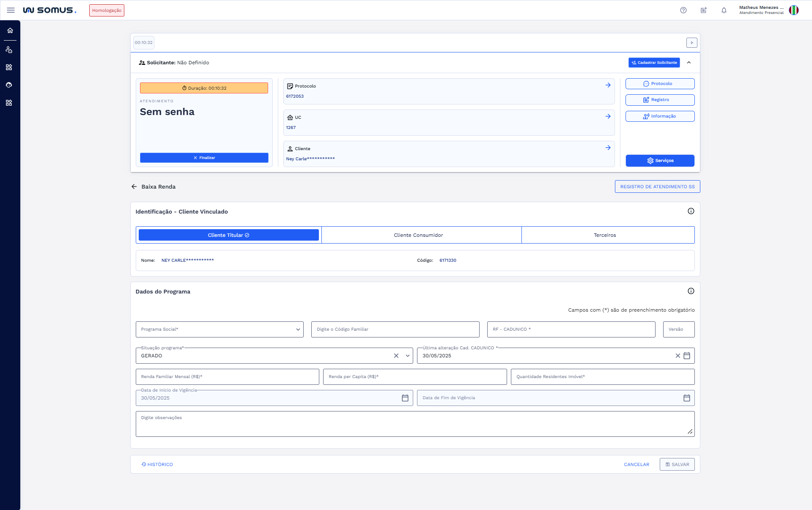The width and height of the screenshot is (812, 510).
Task: Open Protocolo card arrow icon
Action: tap(608, 85)
